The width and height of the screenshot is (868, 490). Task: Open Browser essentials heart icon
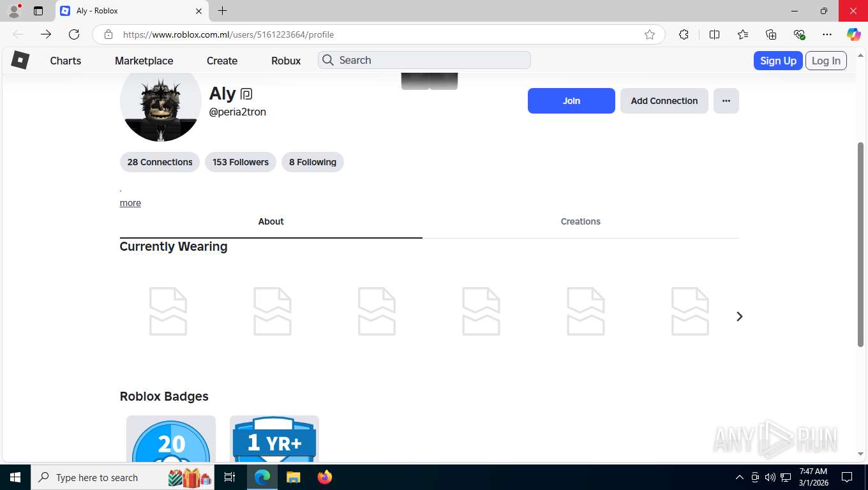(x=799, y=34)
